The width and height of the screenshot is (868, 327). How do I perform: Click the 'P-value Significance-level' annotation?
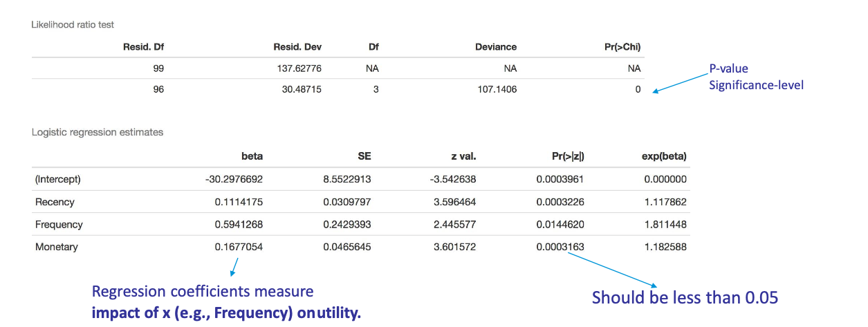(756, 78)
